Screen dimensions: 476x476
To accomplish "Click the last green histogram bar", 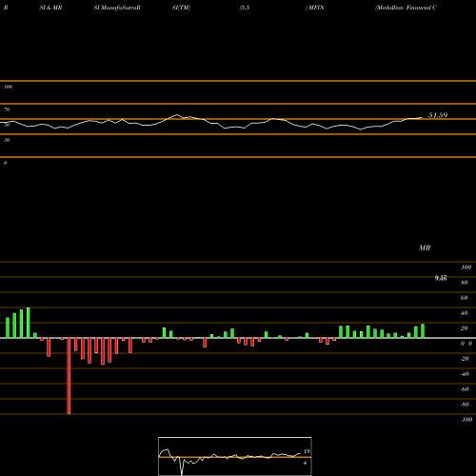I will click(x=423, y=331).
